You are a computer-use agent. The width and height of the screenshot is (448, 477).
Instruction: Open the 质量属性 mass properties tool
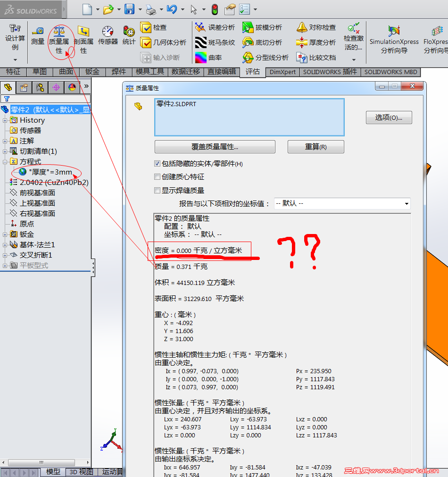tap(59, 40)
